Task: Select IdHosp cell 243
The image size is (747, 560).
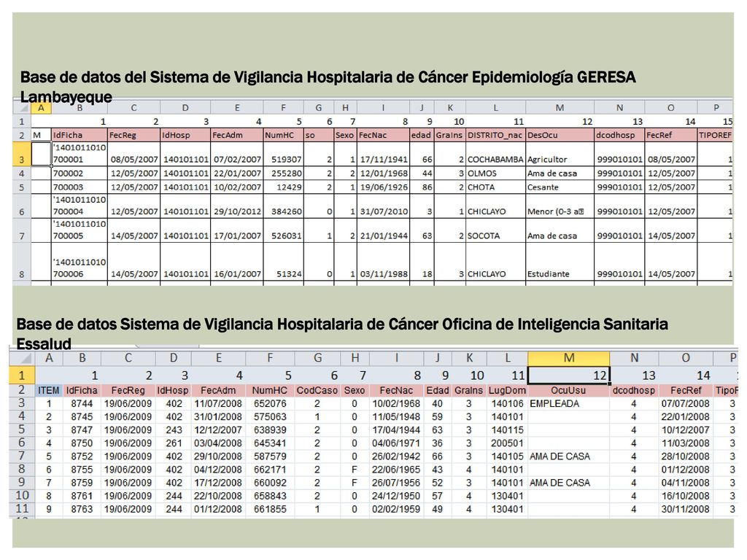Action: [x=174, y=429]
